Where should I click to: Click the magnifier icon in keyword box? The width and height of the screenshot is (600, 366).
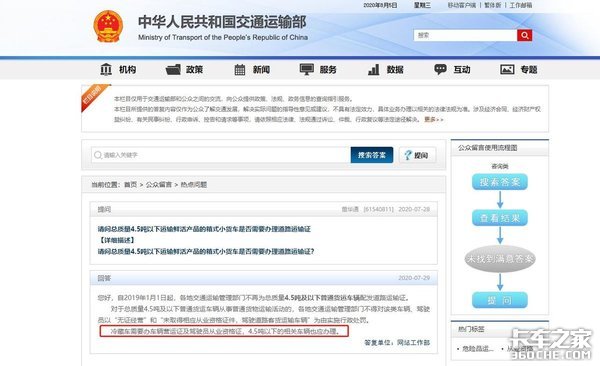(x=98, y=155)
